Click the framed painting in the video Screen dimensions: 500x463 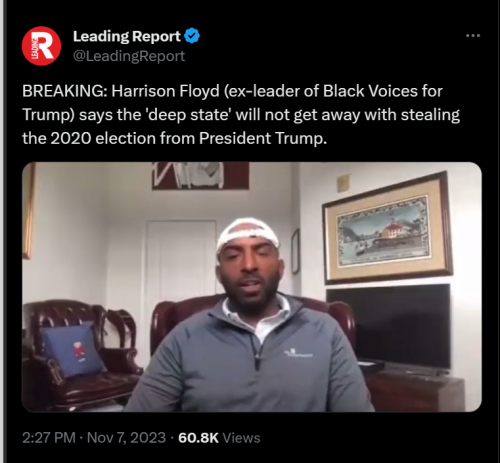click(387, 227)
